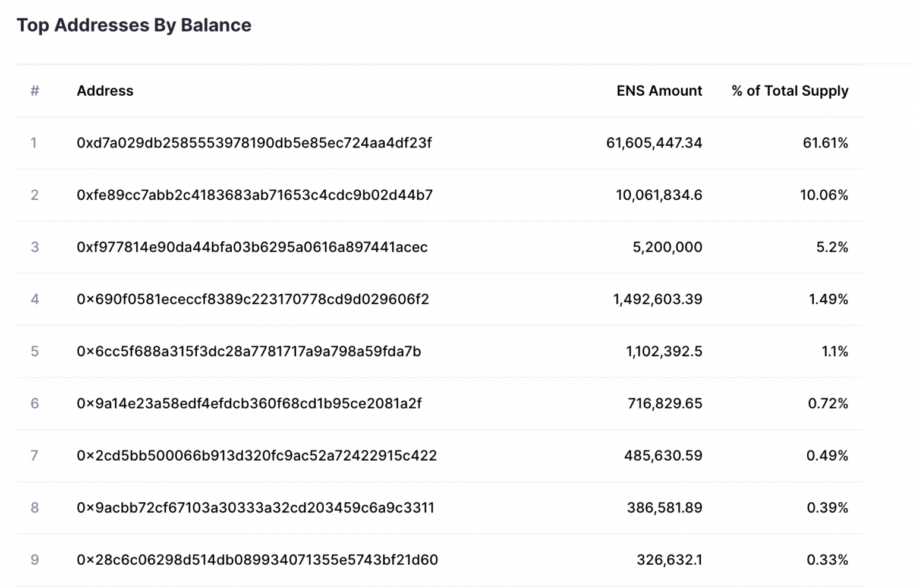Open address 0xfe89cc7abb2c... in row 2

point(254,195)
